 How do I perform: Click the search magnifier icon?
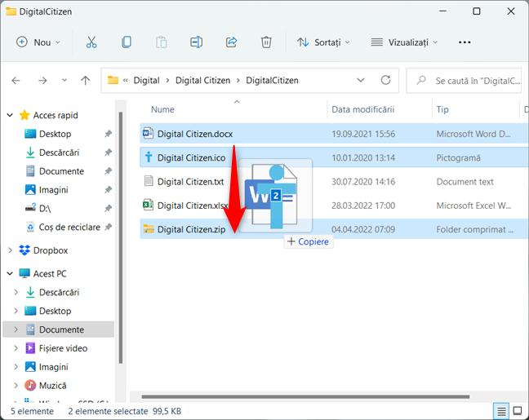coord(421,80)
